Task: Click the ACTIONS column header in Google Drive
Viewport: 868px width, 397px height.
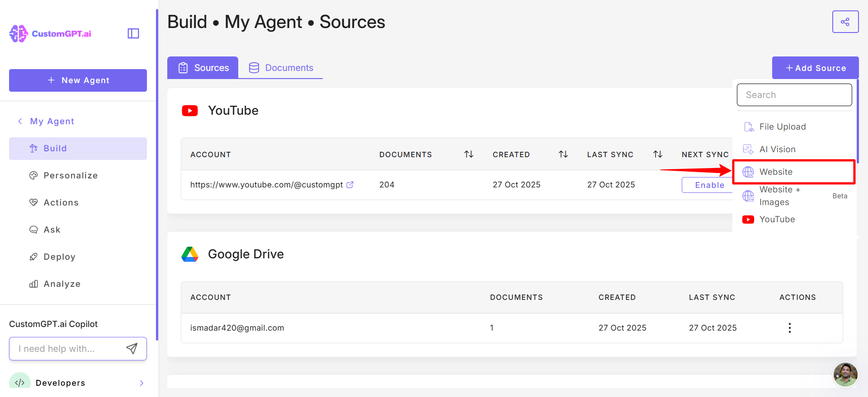Action: point(797,297)
